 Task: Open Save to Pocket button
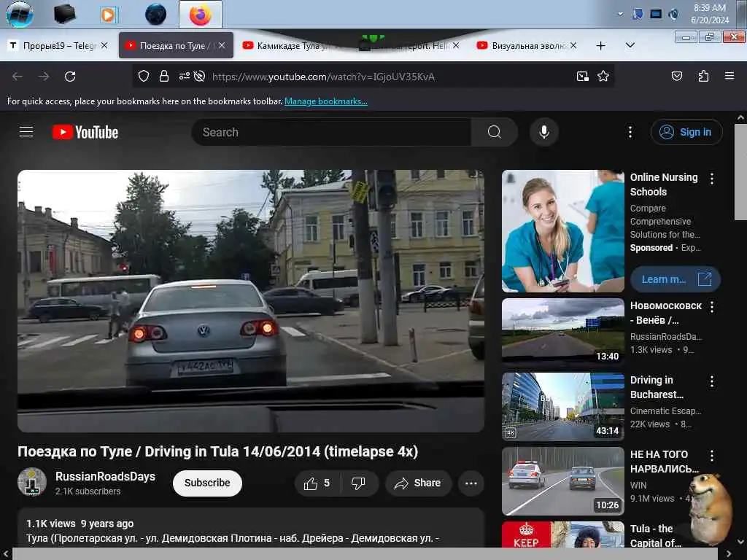676,76
